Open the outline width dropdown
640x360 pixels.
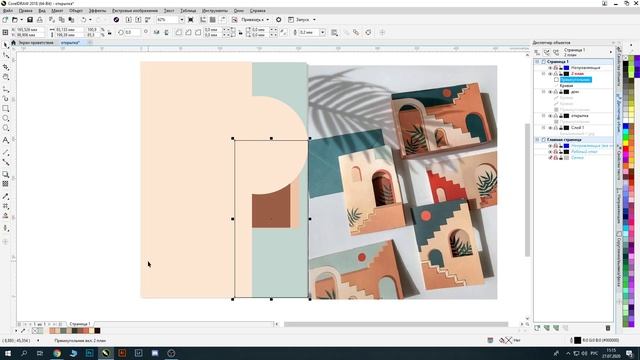click(x=322, y=33)
